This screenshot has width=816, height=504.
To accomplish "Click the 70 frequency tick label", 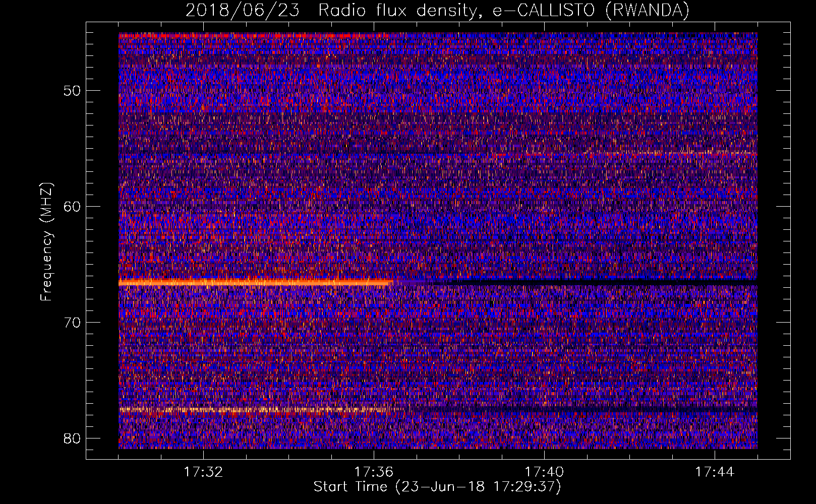I will coord(73,323).
